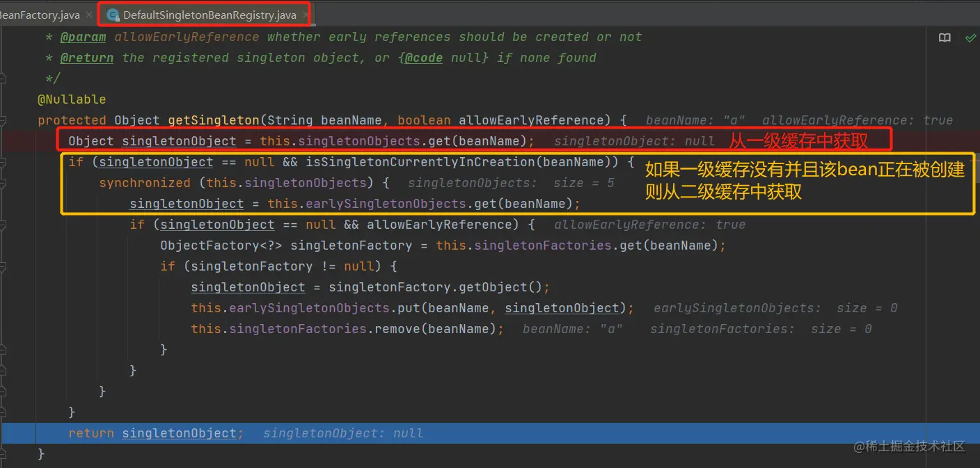Open the green checkmark inspections widget

pos(970,38)
